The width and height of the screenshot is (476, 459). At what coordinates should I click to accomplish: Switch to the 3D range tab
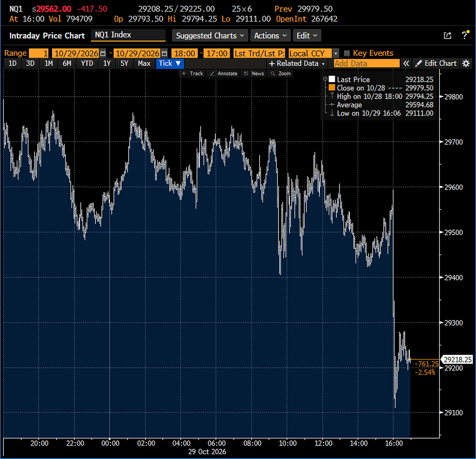[30, 63]
